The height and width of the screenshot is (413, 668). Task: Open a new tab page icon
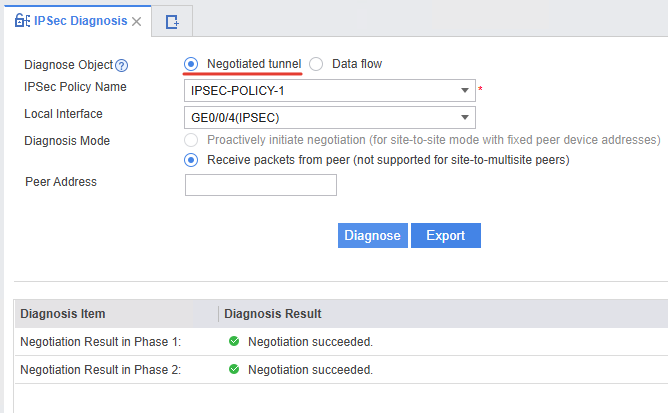[172, 21]
